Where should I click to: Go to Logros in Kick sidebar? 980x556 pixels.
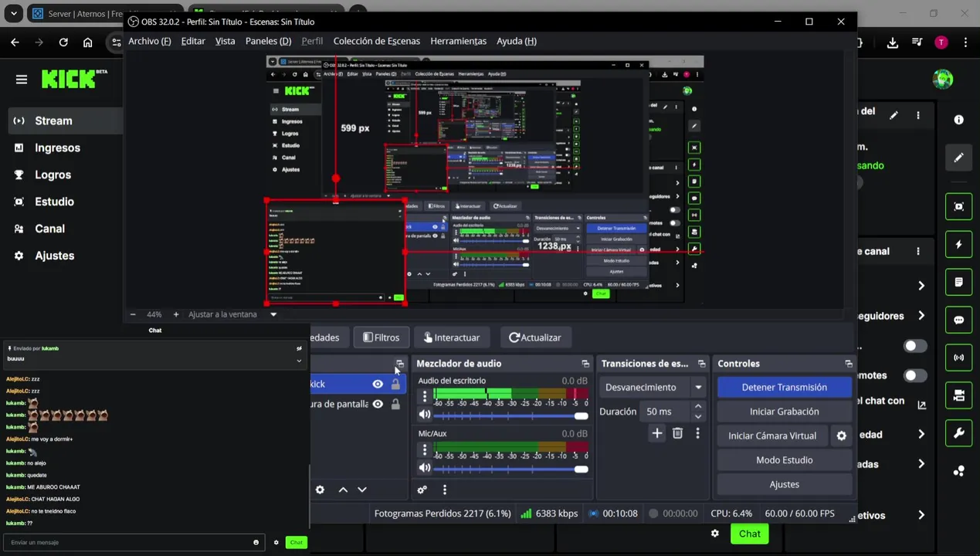[53, 175]
